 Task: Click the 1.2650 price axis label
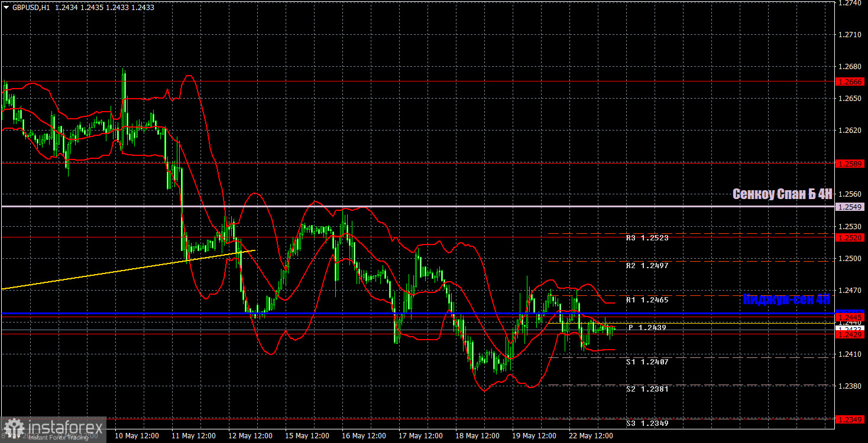(849, 99)
